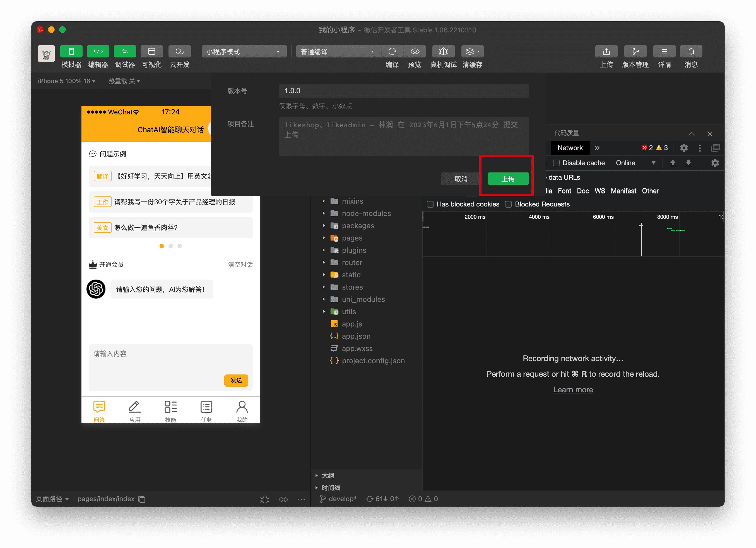The width and height of the screenshot is (756, 548).
Task: Toggle the 编辑器 editor panel button
Action: pos(98,51)
